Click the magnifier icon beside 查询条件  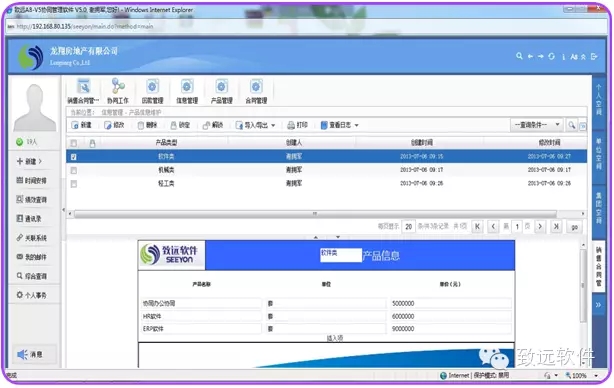572,125
